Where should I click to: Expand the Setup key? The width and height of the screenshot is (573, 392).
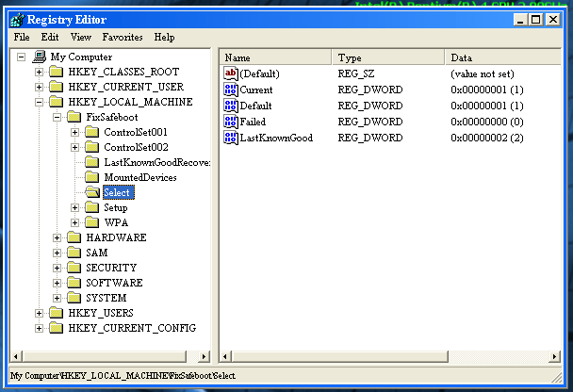[74, 208]
